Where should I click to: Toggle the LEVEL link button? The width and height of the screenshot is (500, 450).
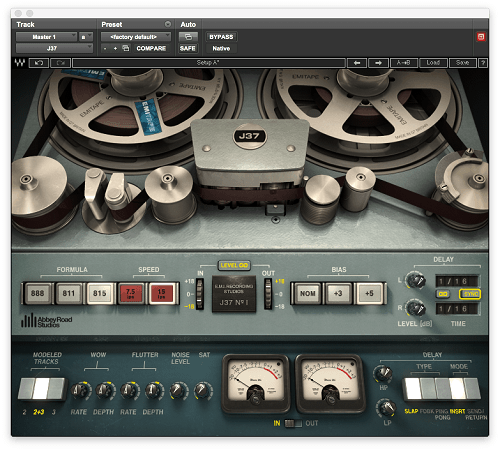[x=234, y=265]
